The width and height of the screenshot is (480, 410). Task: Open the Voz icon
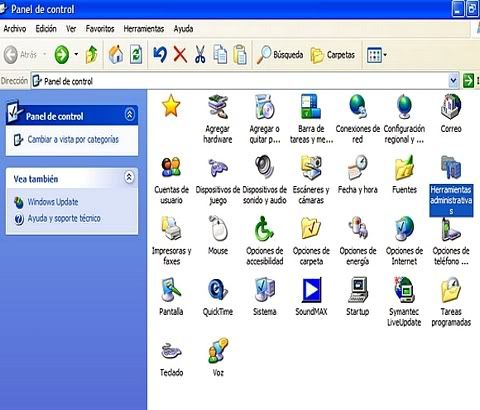coord(218,350)
